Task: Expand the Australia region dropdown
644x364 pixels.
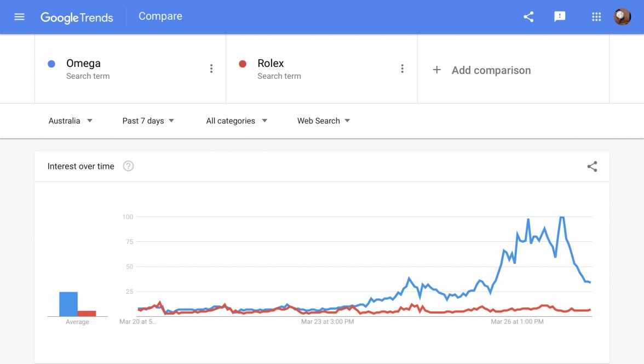Action: tap(71, 121)
